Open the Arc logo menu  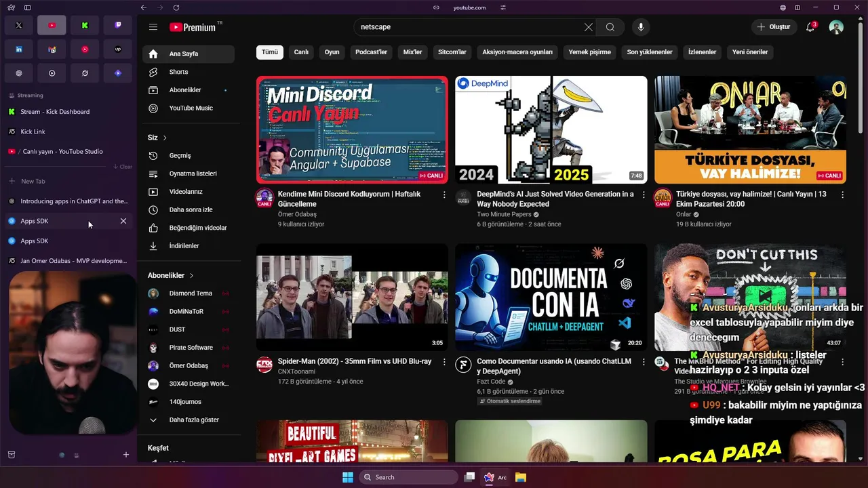[x=11, y=7]
